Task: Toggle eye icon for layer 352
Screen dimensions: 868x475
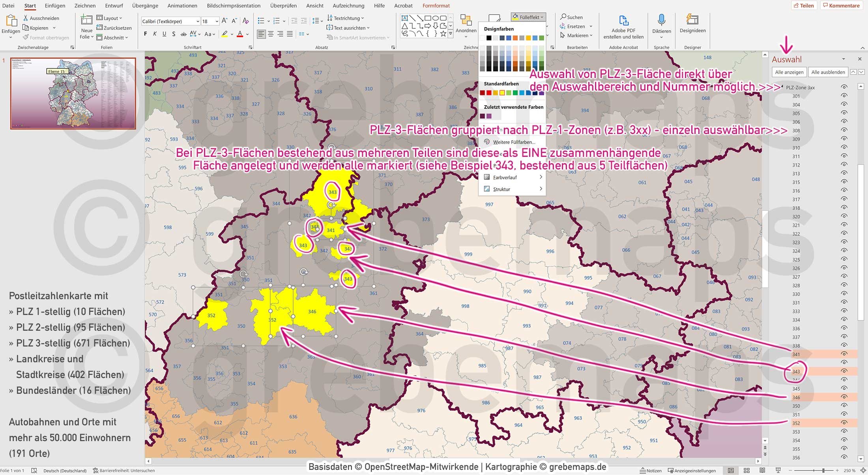Action: 844,423
